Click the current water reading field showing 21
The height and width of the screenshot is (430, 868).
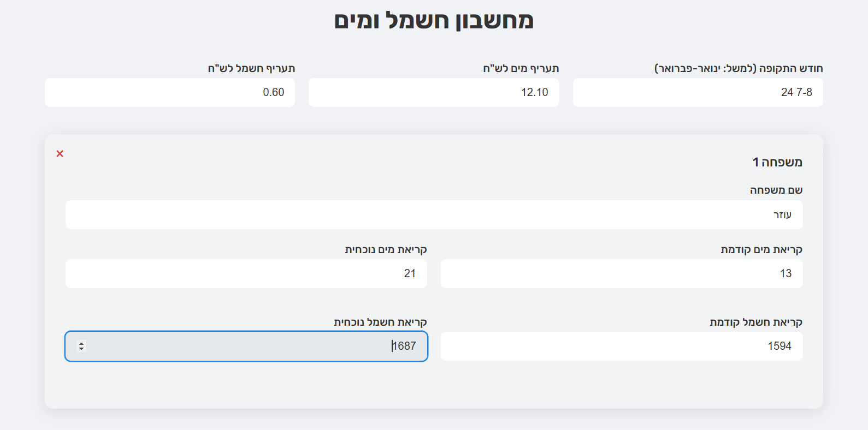[246, 273]
